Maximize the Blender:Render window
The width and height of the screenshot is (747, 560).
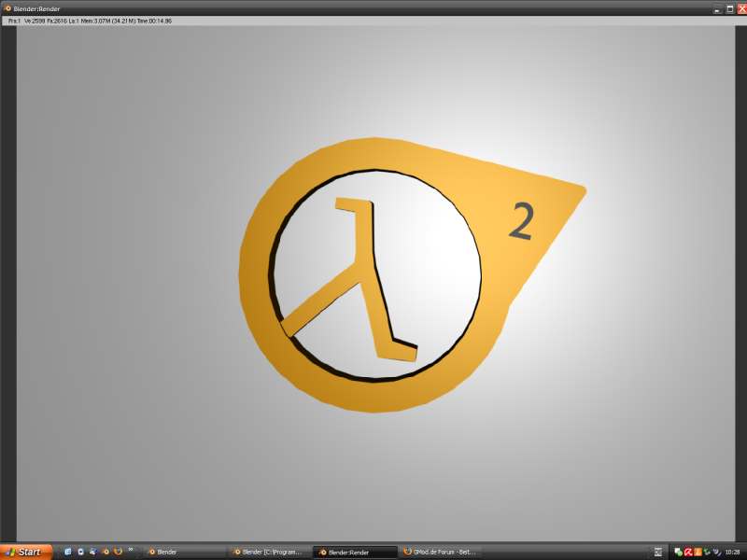tap(729, 8)
